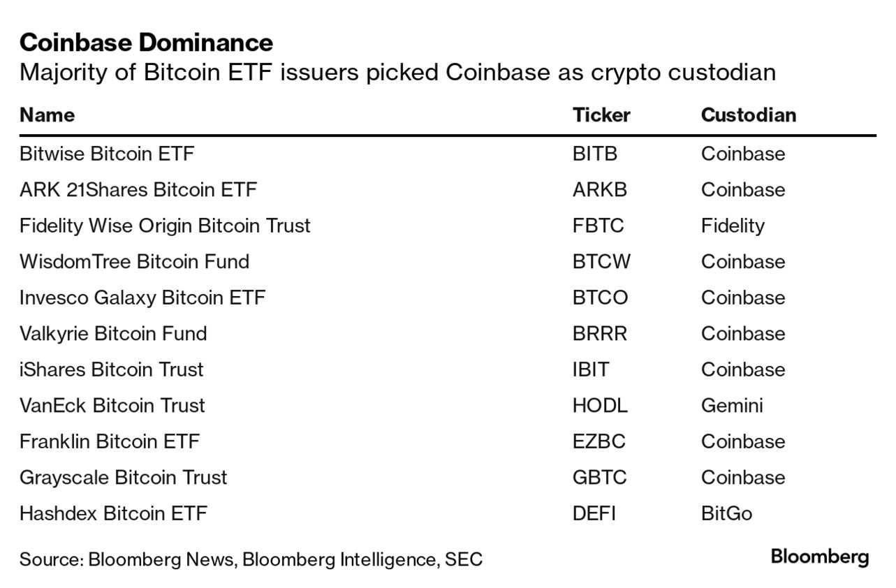
Task: Click the iShares Bitcoin Trust name
Action: [112, 369]
